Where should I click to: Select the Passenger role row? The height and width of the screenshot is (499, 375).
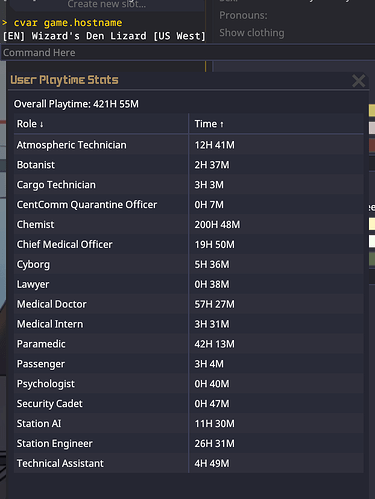pyautogui.click(x=189, y=364)
